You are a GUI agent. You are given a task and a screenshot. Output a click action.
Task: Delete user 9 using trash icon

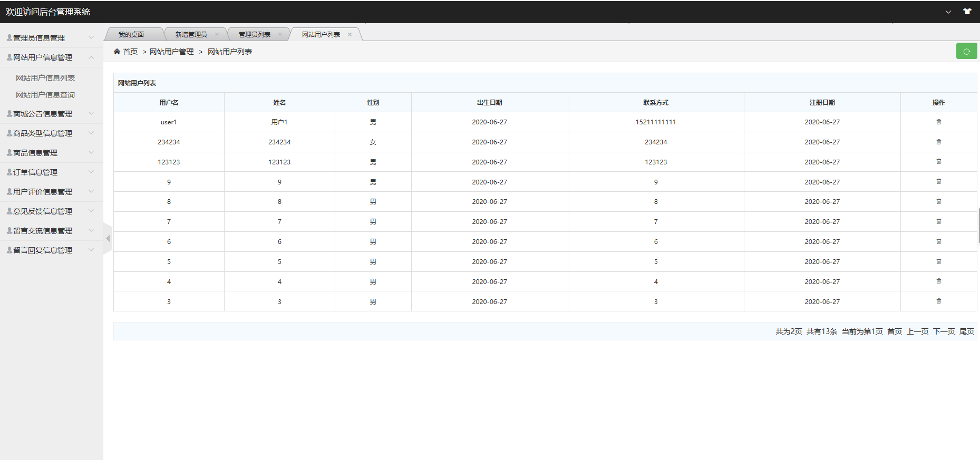(x=938, y=182)
